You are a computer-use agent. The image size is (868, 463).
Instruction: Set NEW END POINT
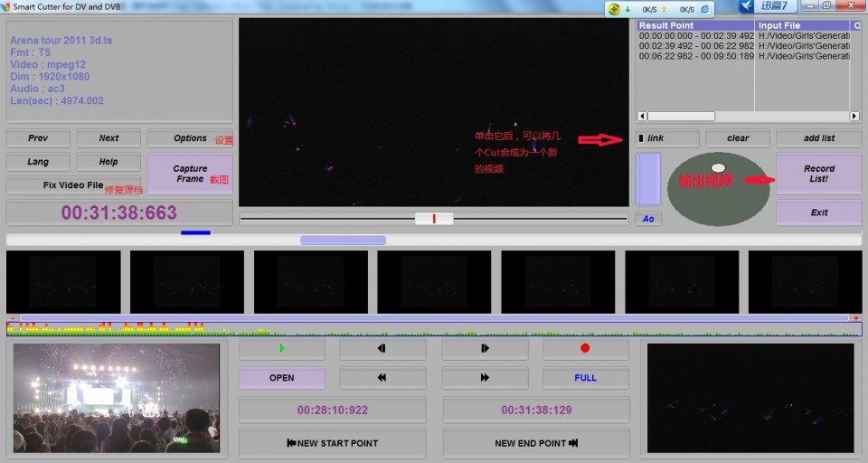click(536, 443)
